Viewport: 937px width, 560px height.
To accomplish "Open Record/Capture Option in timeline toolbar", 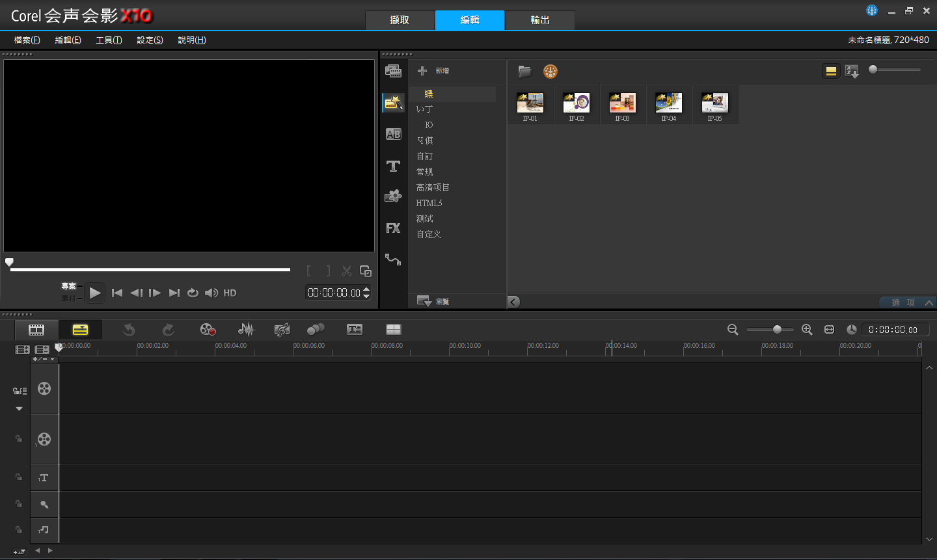I will coord(208,330).
